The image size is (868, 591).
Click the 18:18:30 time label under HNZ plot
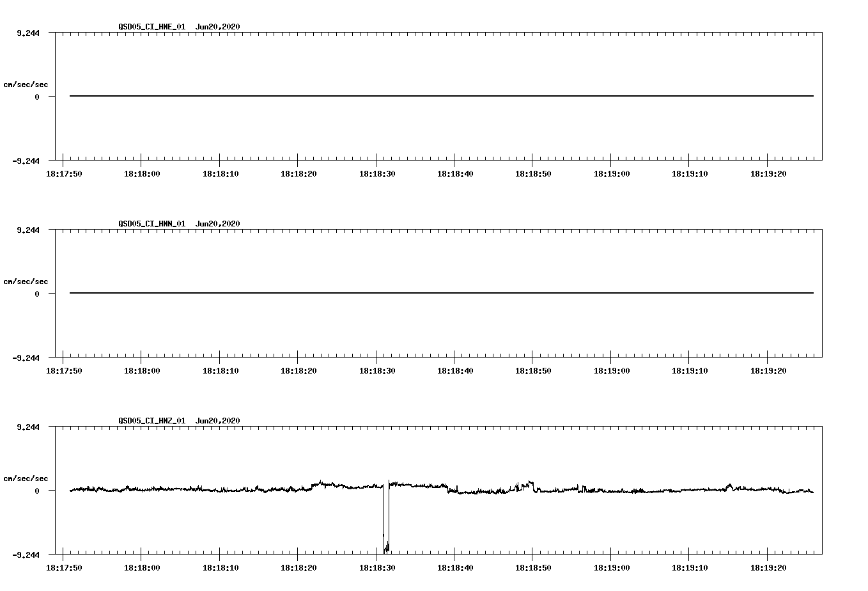point(376,568)
